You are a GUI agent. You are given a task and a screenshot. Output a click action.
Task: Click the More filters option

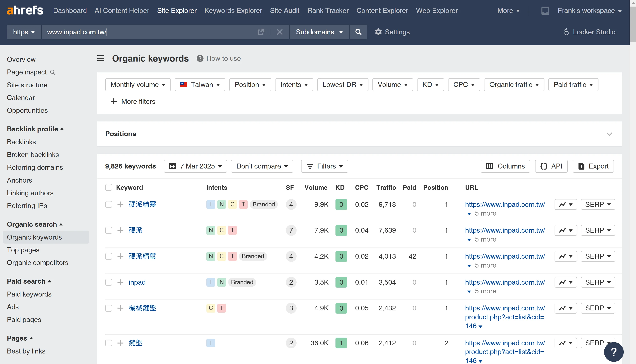(x=133, y=101)
